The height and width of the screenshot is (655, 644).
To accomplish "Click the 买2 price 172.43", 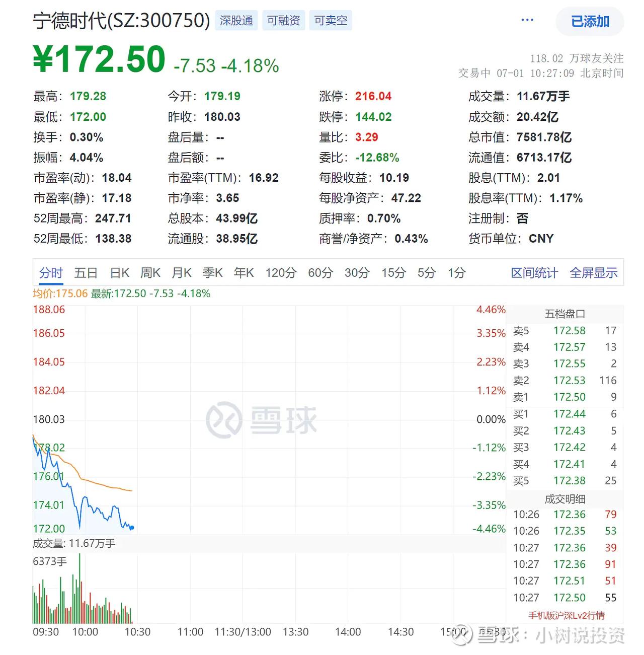I will click(x=570, y=431).
